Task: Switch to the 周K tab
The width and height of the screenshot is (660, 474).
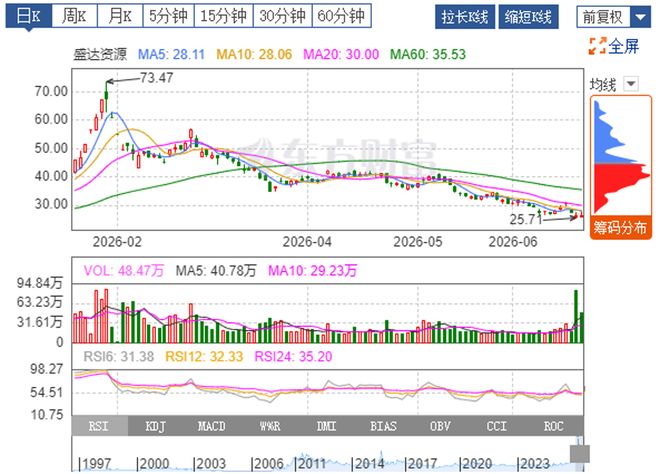Action: point(74,16)
